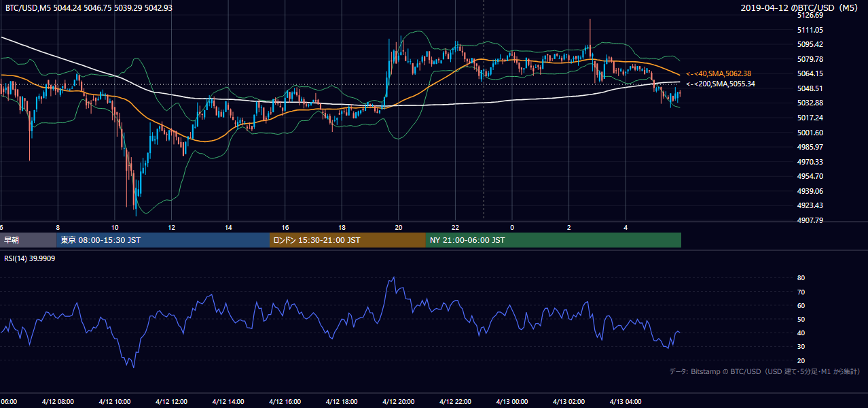Click the Bitstamp data source caption
The image size is (868, 408).
765,372
